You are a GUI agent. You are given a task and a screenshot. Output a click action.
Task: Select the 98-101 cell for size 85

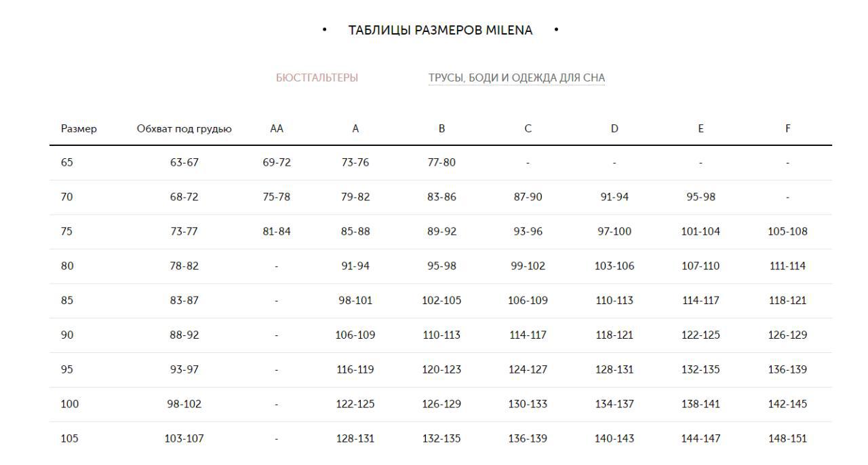point(355,301)
